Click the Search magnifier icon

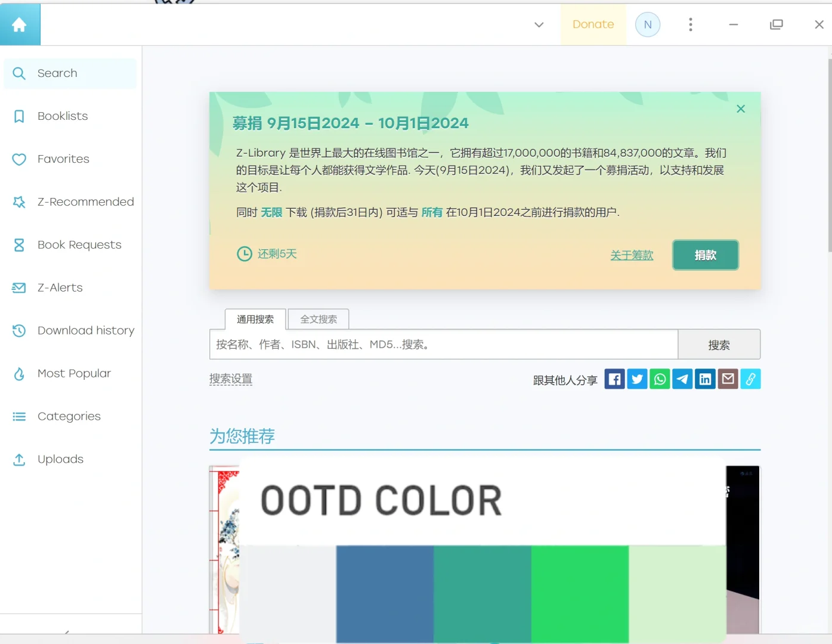[x=19, y=73]
